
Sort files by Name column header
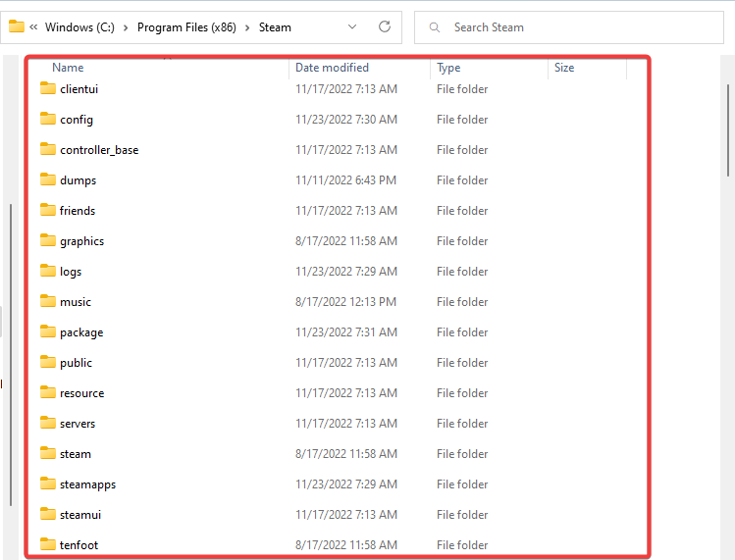click(x=68, y=68)
